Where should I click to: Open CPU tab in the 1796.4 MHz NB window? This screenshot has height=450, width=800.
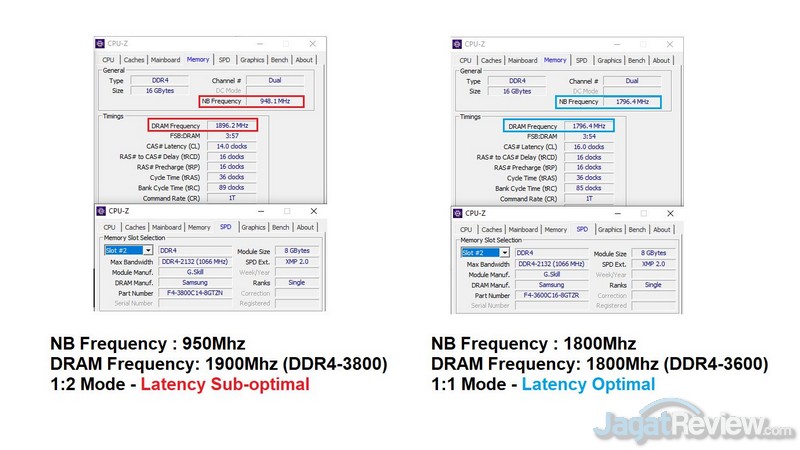(465, 60)
